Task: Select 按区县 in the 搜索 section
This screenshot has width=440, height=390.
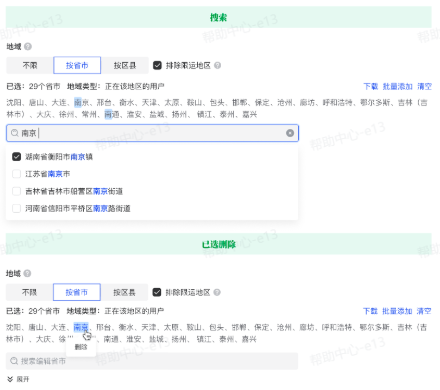Action: click(125, 65)
